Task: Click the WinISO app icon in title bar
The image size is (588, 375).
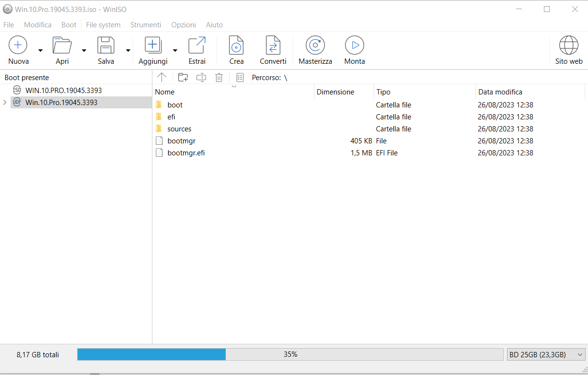Action: (8, 9)
